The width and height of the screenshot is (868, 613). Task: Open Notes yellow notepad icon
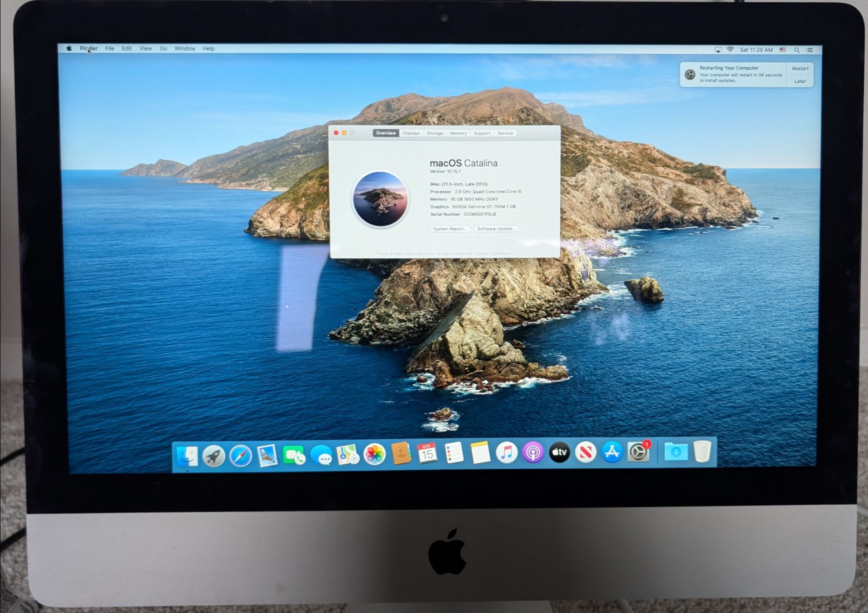tap(480, 453)
